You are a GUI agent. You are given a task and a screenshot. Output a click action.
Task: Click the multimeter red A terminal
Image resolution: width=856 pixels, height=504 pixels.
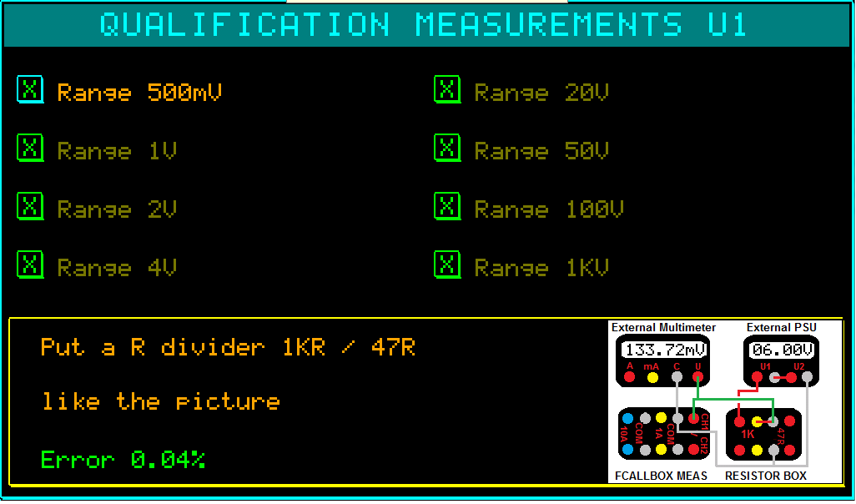click(629, 377)
